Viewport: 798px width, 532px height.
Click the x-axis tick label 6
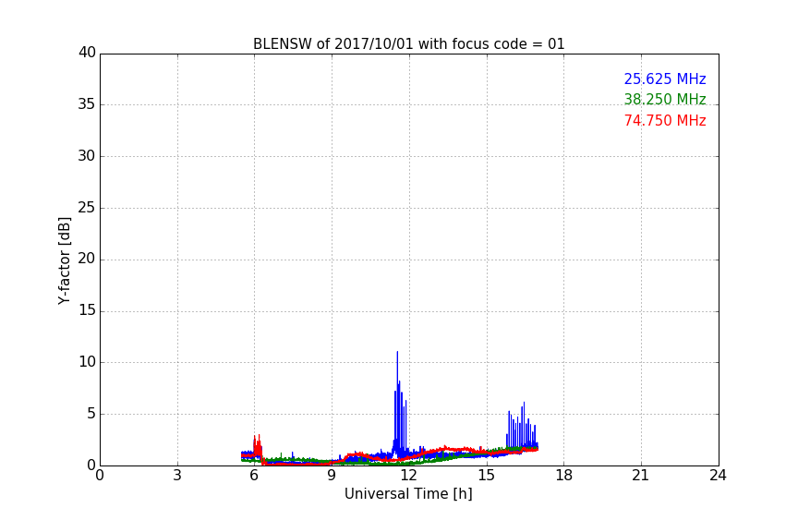pos(254,476)
